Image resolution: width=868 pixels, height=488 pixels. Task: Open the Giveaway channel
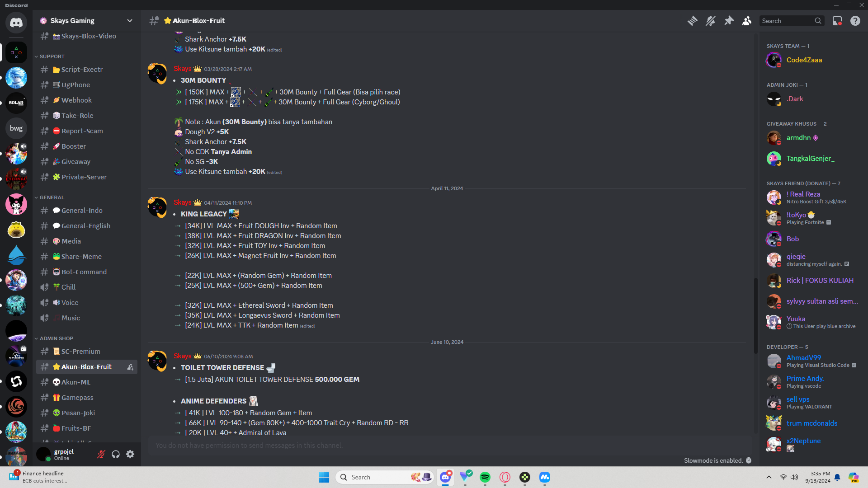(x=87, y=162)
